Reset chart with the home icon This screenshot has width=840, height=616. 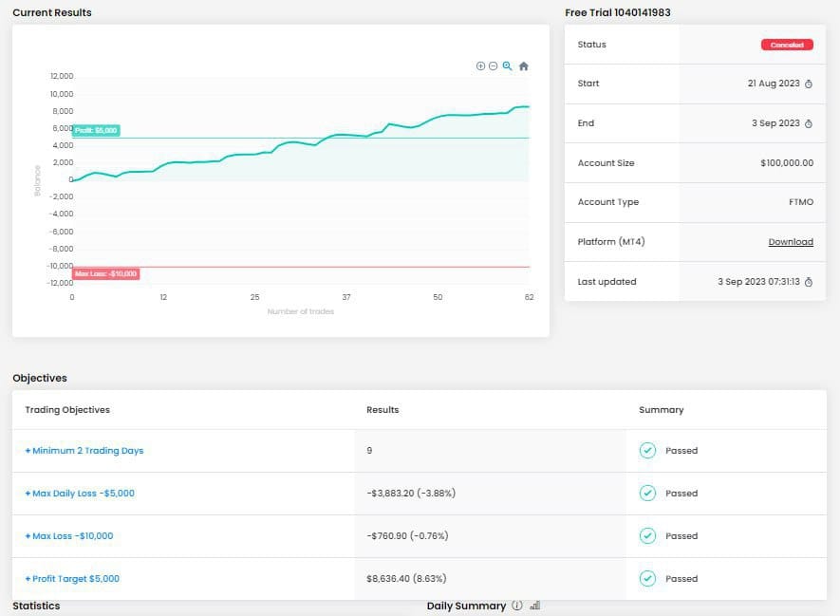524,65
